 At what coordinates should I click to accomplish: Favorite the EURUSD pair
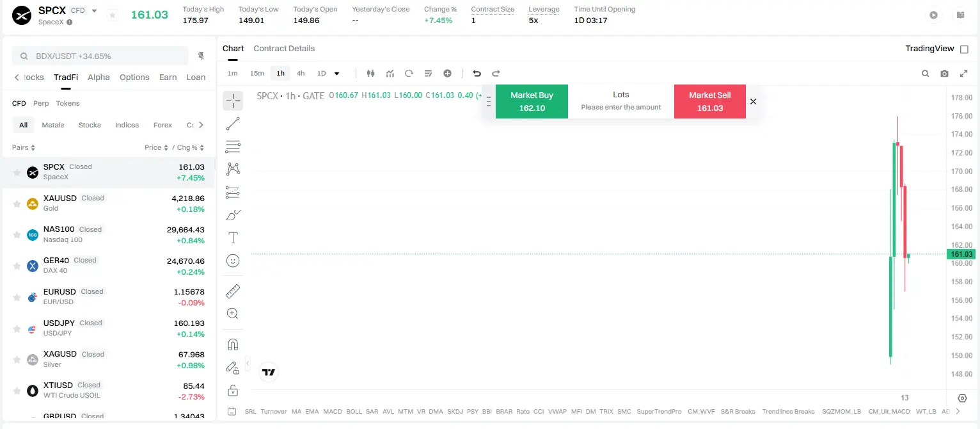(17, 297)
